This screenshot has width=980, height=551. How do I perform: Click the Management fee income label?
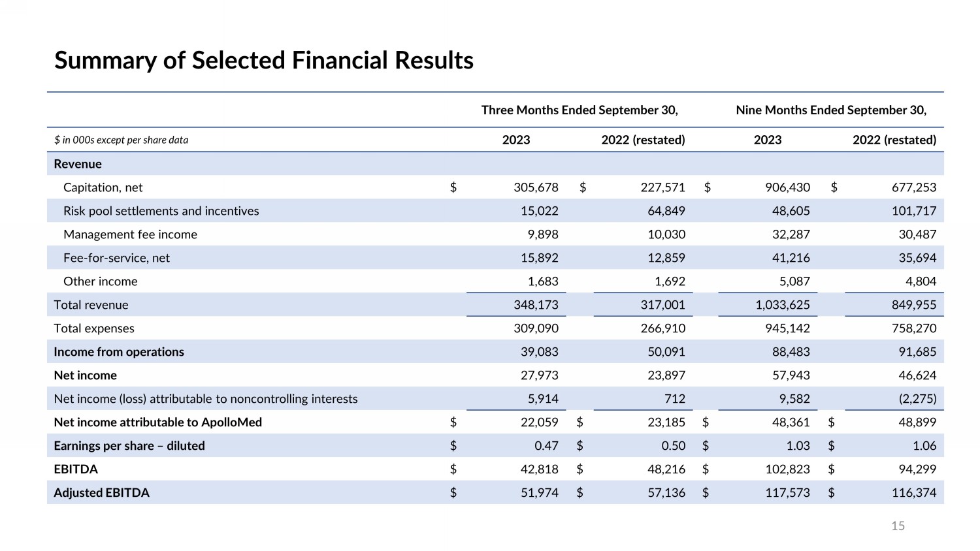click(130, 234)
